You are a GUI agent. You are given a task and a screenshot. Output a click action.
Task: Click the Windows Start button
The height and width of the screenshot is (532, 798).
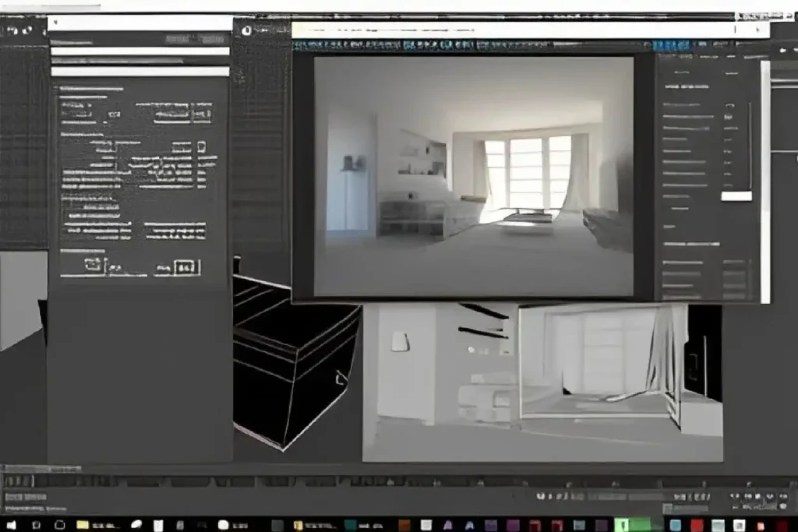tap(11, 525)
